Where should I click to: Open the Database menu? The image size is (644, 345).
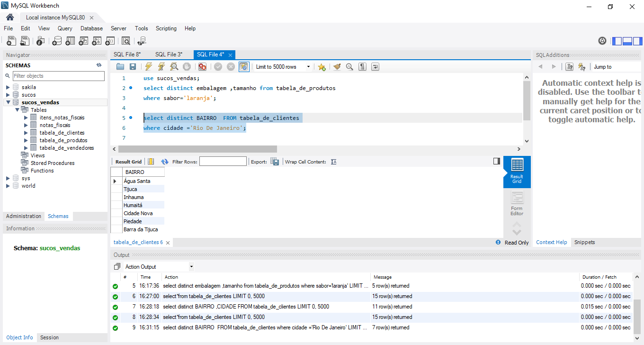point(91,28)
